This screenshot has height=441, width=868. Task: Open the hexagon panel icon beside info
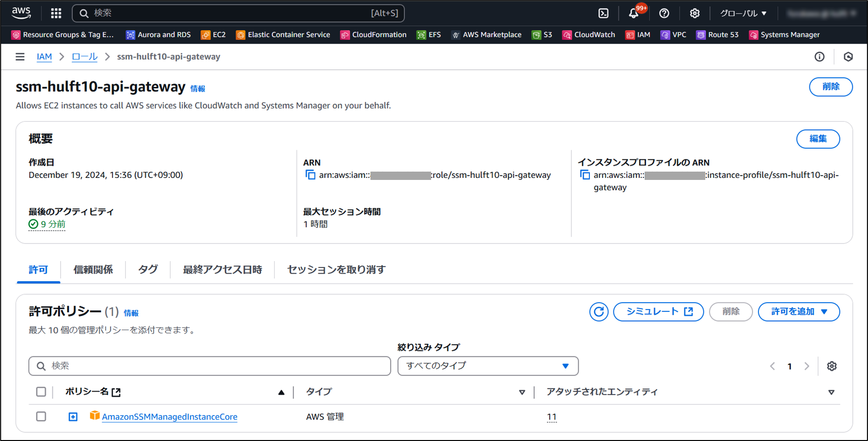coord(848,57)
